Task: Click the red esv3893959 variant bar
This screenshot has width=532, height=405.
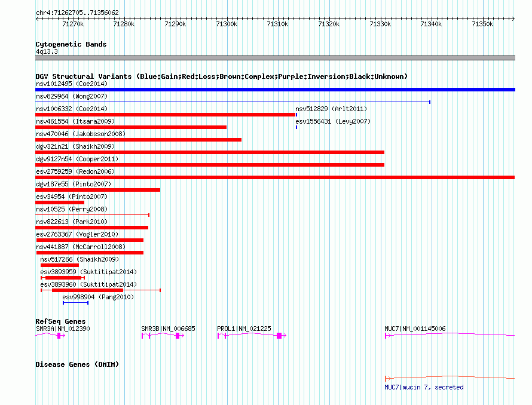Action: 63,278
